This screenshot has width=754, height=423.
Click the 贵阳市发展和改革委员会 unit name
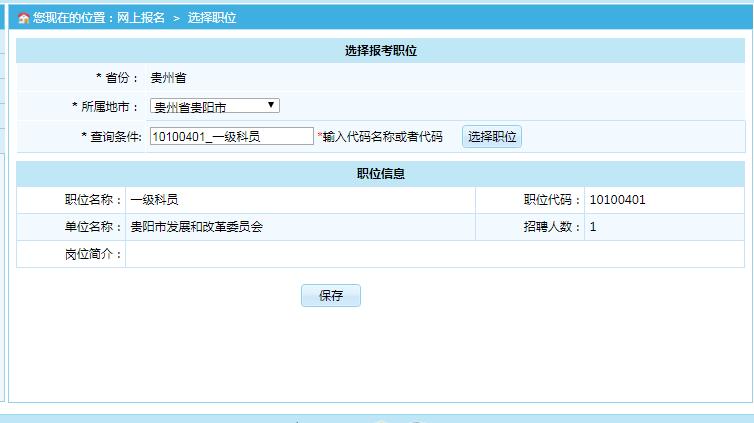(196, 227)
